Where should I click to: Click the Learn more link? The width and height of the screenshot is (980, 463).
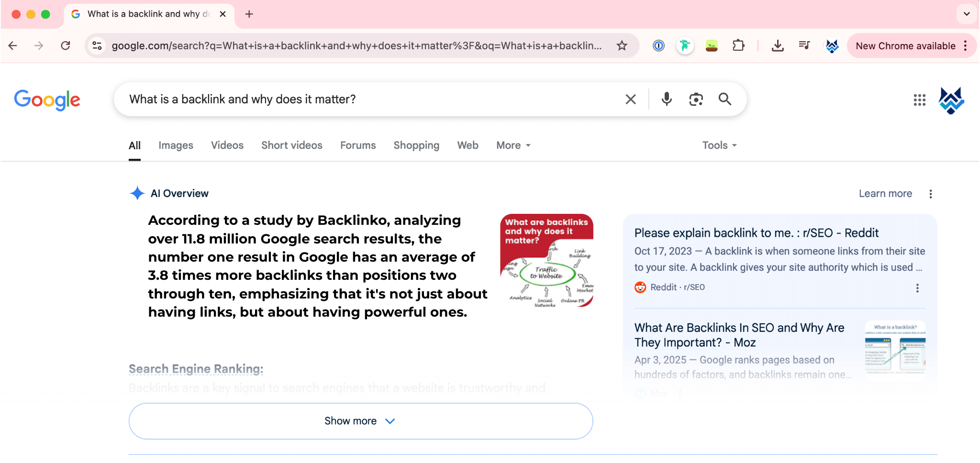pos(885,194)
